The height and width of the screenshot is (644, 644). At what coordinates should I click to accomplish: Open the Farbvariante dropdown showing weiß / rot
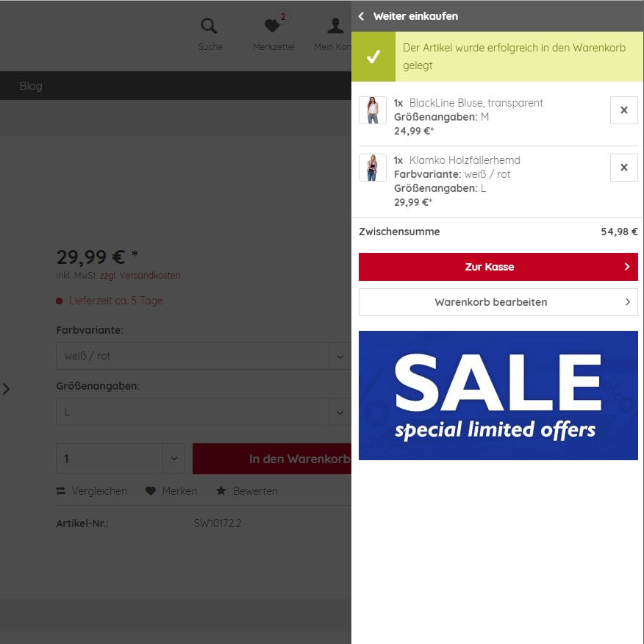coord(204,356)
